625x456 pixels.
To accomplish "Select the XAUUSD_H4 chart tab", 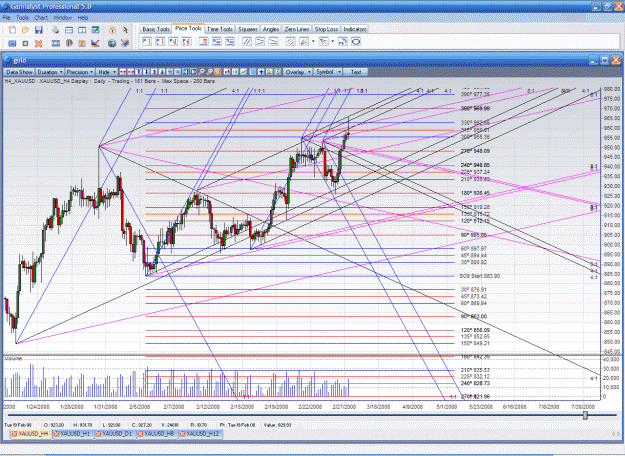I will (30, 434).
